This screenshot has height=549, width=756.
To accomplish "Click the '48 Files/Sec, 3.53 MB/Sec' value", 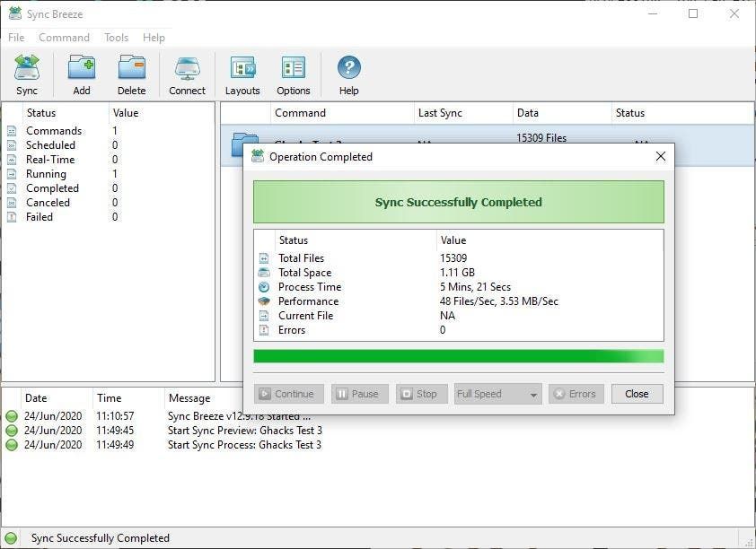I will point(499,301).
